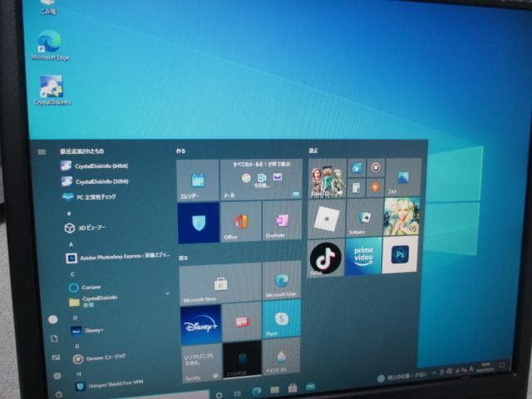Launch CrystalDiskInfo (64bit) from recently added

pyautogui.click(x=94, y=166)
